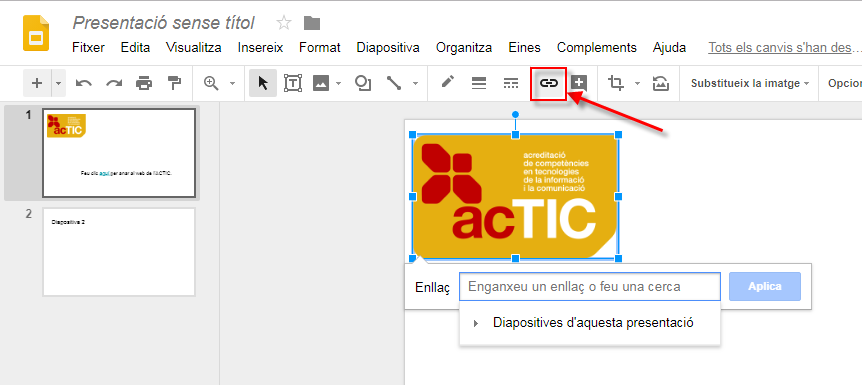Open the Organitza menu
Viewport: 862px width, 385px height.
click(x=464, y=48)
